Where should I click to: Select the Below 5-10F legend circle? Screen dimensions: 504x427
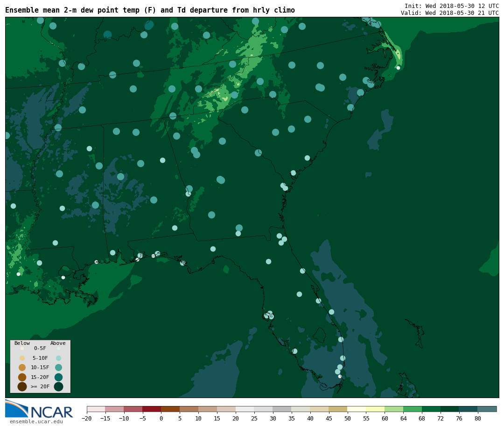pos(22,358)
